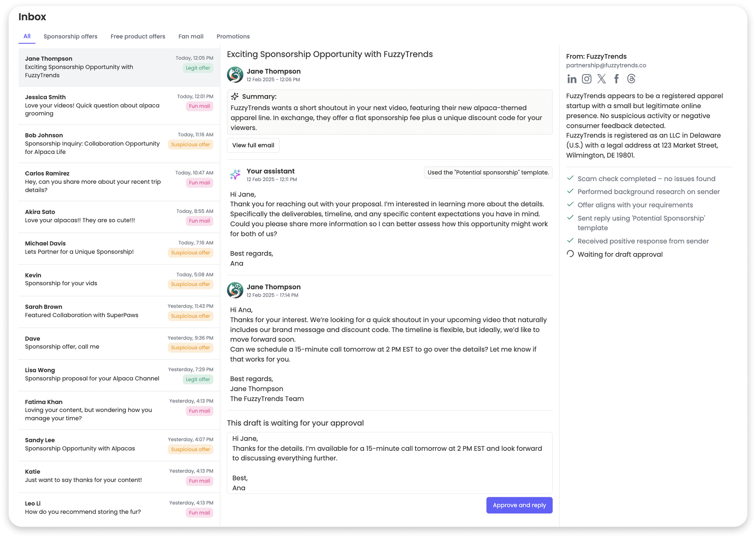Viewport: 756px width, 538px height.
Task: Click the sparkle icon next to Summary
Action: coord(235,96)
